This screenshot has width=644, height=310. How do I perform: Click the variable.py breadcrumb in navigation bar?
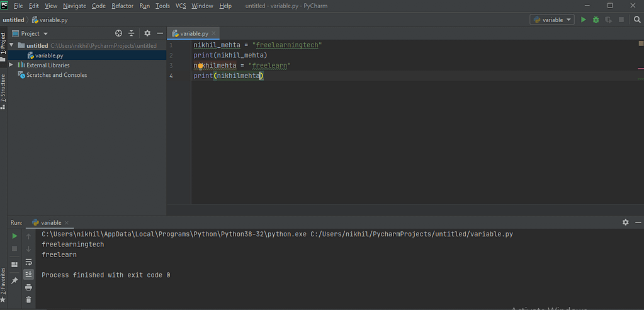[x=50, y=20]
